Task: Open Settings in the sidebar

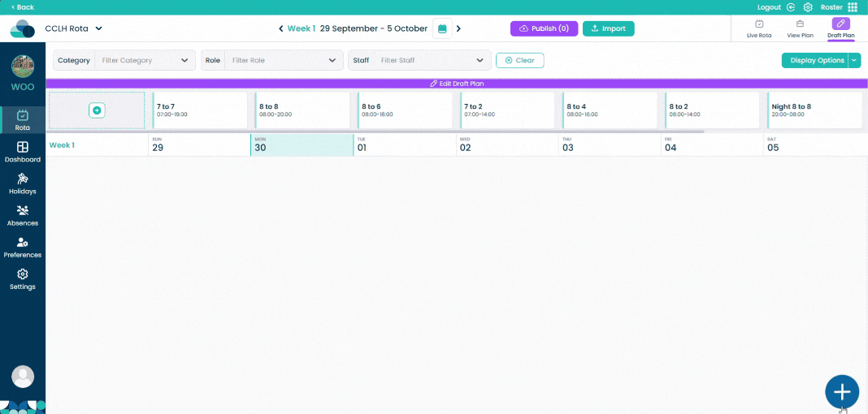Action: click(23, 280)
